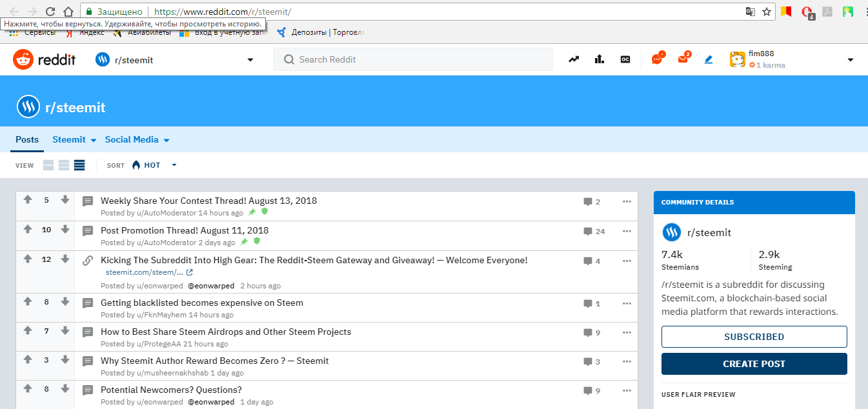
Task: Click external link icon next to steemit.com/steem/...
Action: (190, 272)
